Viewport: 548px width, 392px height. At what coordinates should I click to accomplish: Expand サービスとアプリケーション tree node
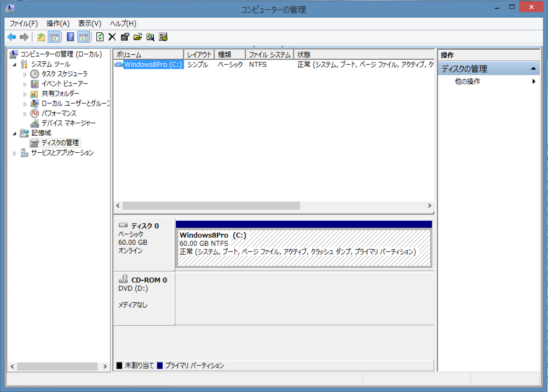[x=15, y=153]
